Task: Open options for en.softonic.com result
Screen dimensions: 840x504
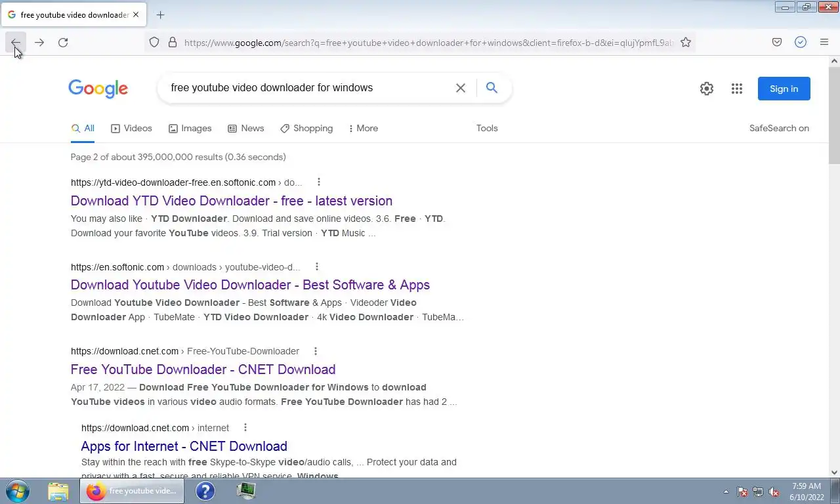Action: (317, 267)
